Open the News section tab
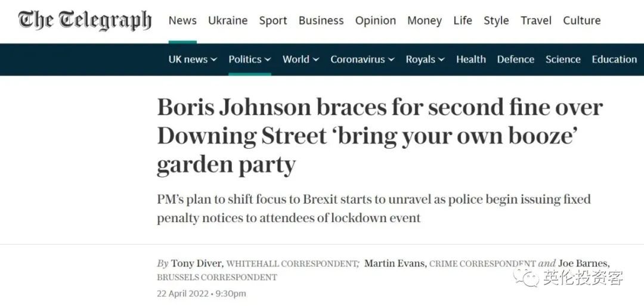Screen dimensions: 644x306 pyautogui.click(x=182, y=21)
